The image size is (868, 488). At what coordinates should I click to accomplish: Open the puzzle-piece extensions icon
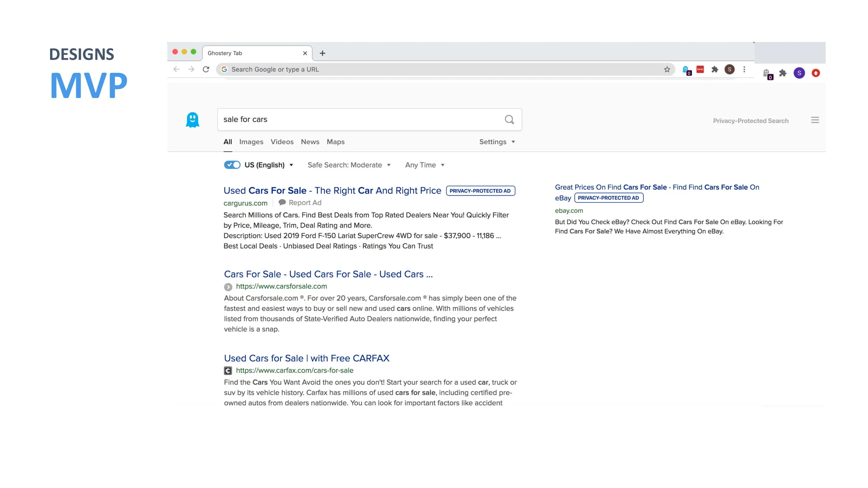pyautogui.click(x=715, y=69)
